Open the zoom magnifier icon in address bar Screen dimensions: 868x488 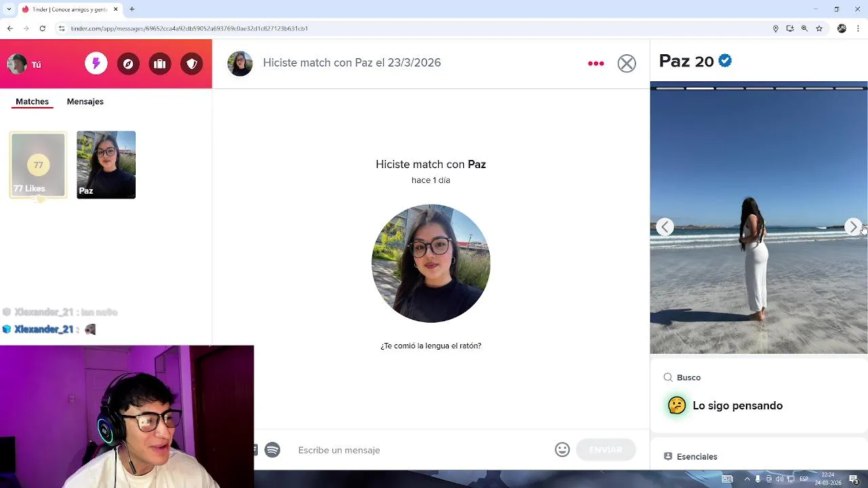tap(804, 28)
